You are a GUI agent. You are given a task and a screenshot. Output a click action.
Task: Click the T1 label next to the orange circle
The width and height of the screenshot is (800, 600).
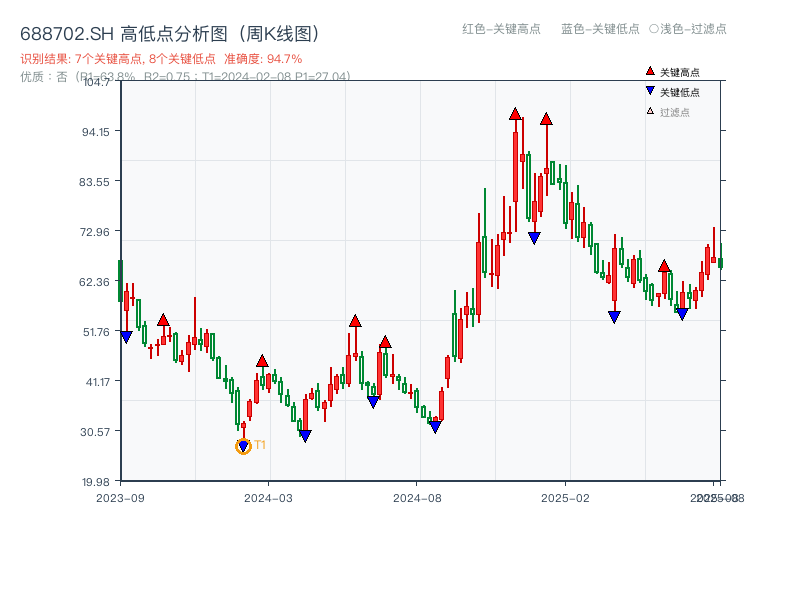click(258, 444)
